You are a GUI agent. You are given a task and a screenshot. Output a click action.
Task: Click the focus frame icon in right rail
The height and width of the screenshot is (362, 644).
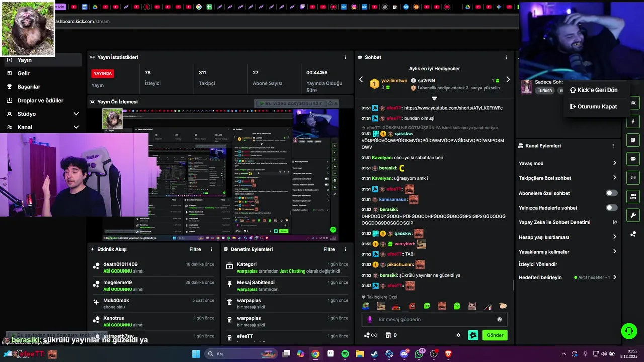click(633, 103)
